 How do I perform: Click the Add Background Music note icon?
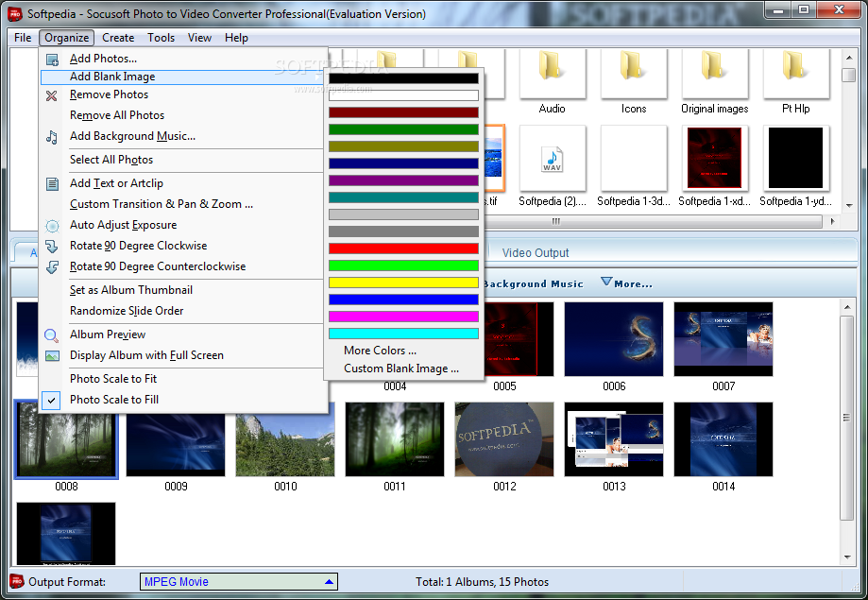pos(52,137)
